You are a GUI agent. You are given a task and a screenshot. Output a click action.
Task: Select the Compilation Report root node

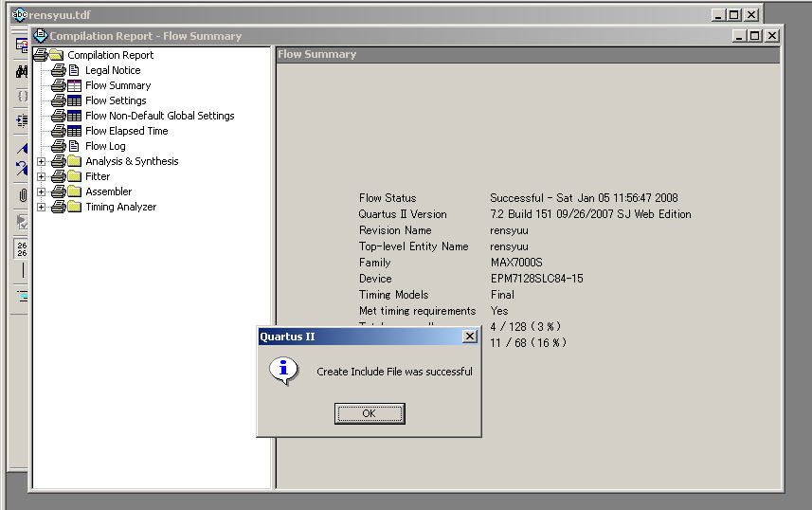click(110, 55)
